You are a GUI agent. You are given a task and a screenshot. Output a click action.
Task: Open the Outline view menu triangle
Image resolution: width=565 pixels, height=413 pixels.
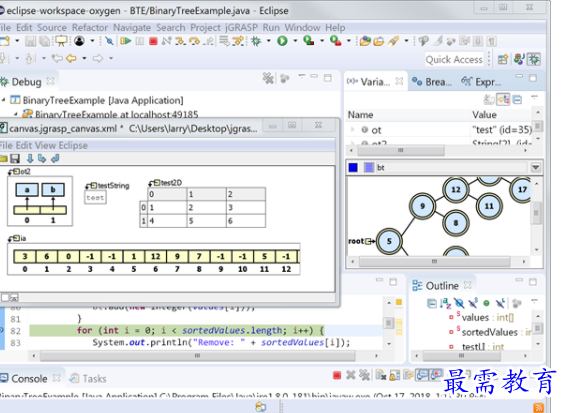(534, 301)
